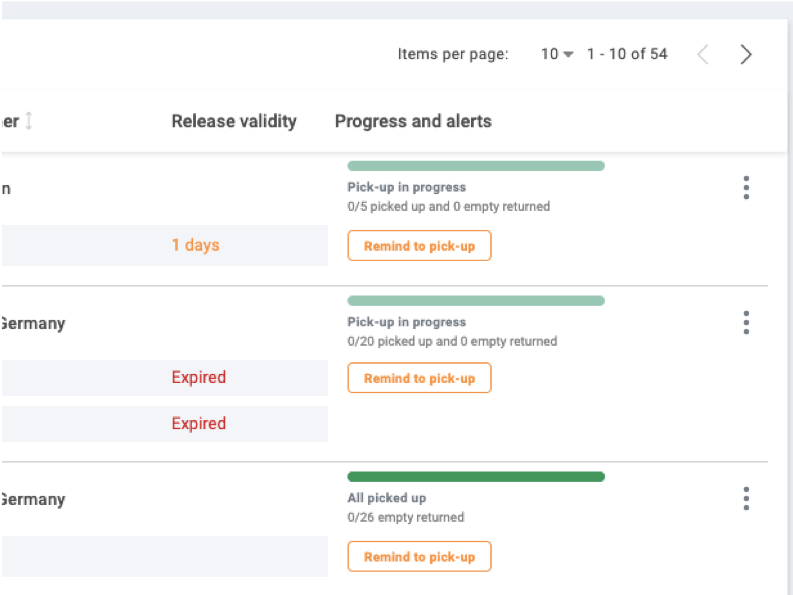Image resolution: width=793 pixels, height=595 pixels.
Task: Select the 1 days validity cell
Action: (165, 245)
